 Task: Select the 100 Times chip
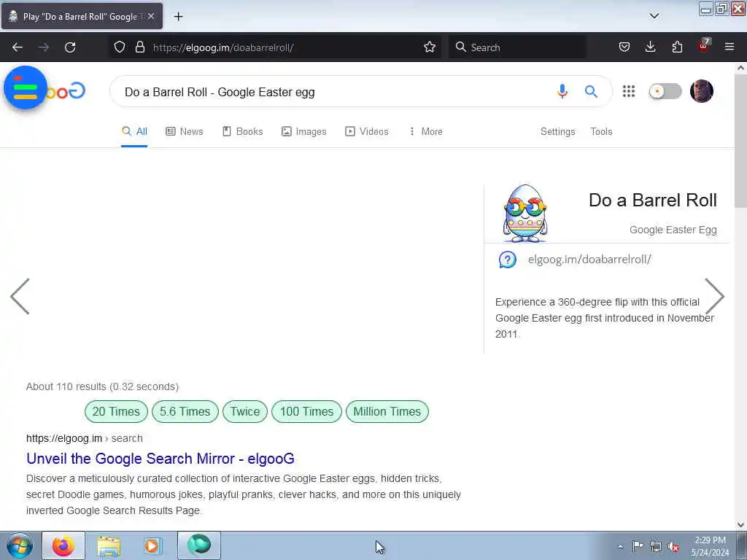tap(306, 411)
